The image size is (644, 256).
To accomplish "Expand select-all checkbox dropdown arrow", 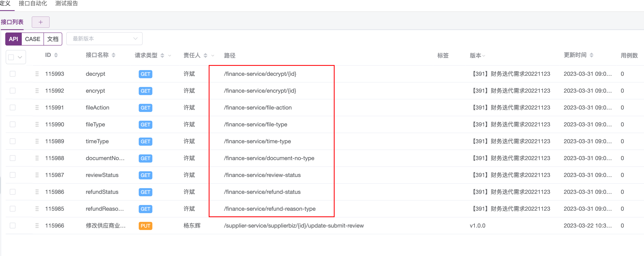I will point(20,57).
